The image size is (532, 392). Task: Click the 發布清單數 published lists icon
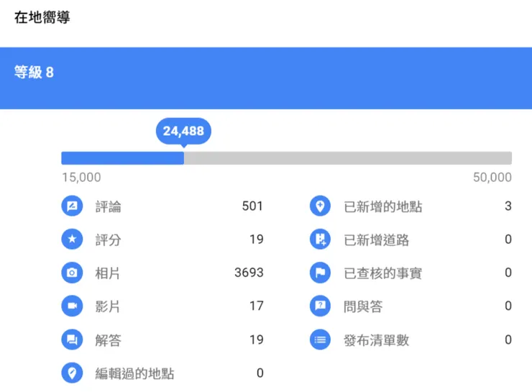[x=320, y=339]
